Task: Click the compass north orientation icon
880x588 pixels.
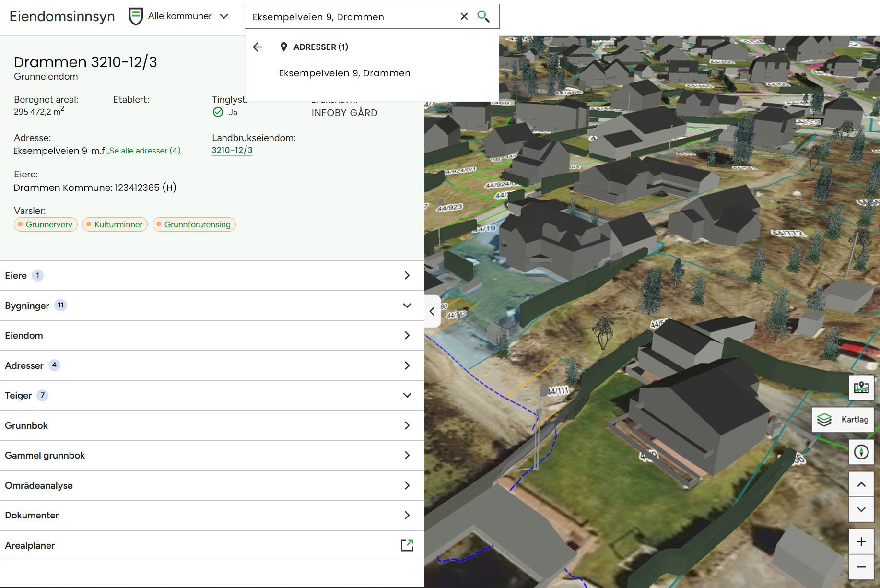Action: pos(861,452)
